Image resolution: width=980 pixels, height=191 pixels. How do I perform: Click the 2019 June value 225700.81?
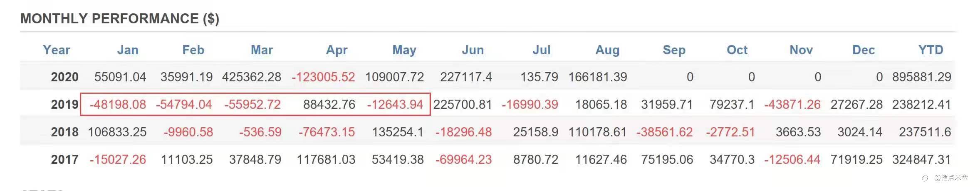462,104
